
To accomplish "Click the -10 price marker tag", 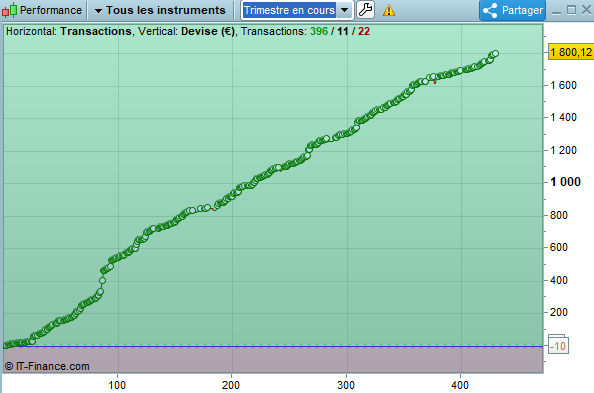I will tap(558, 346).
